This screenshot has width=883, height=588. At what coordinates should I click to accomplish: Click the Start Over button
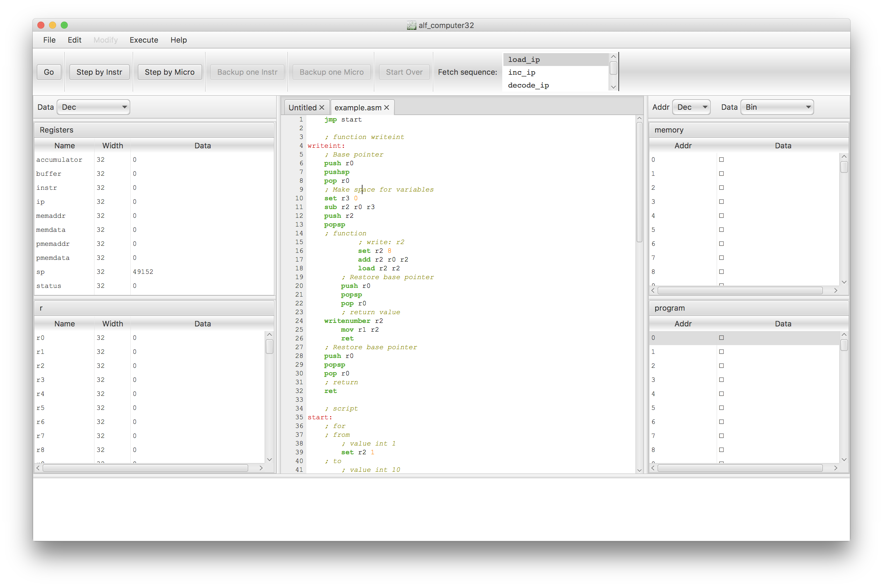pyautogui.click(x=404, y=72)
